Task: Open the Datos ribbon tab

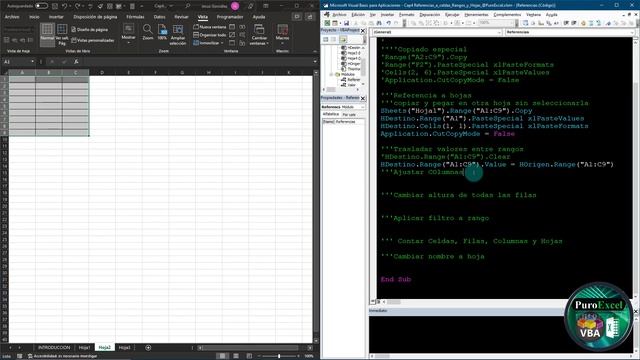Action: coord(160,17)
